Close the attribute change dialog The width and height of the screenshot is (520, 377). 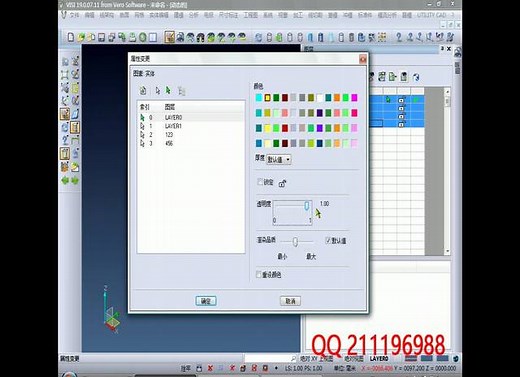pyautogui.click(x=363, y=59)
